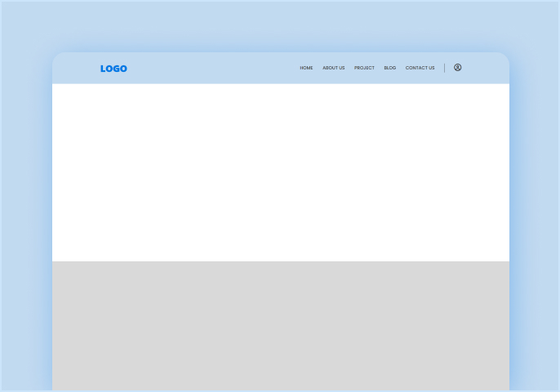Viewport: 560px width, 392px height.
Task: Select CONTACT US in the header
Action: (420, 68)
